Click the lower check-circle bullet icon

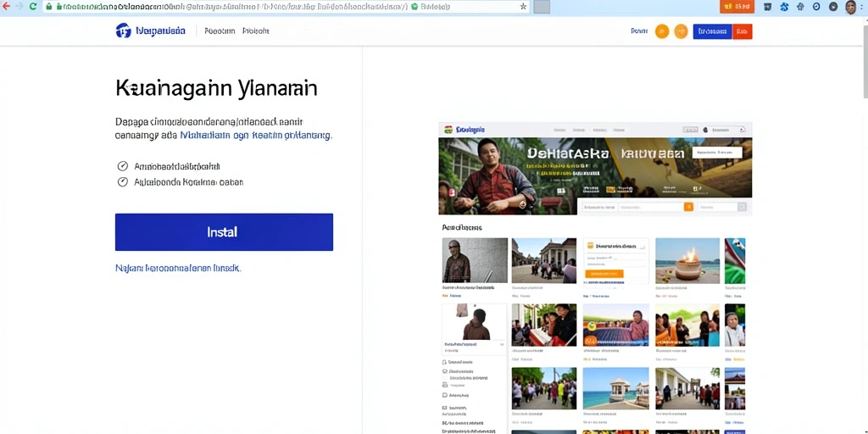click(123, 181)
